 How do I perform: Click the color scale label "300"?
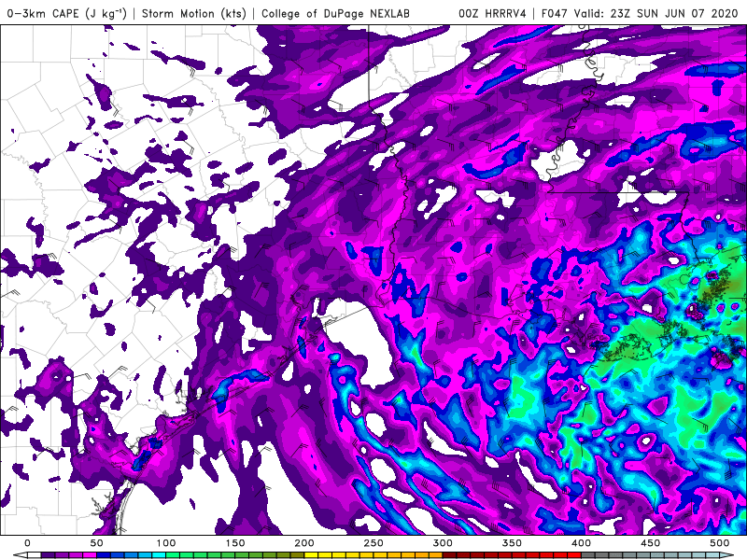[443, 543]
